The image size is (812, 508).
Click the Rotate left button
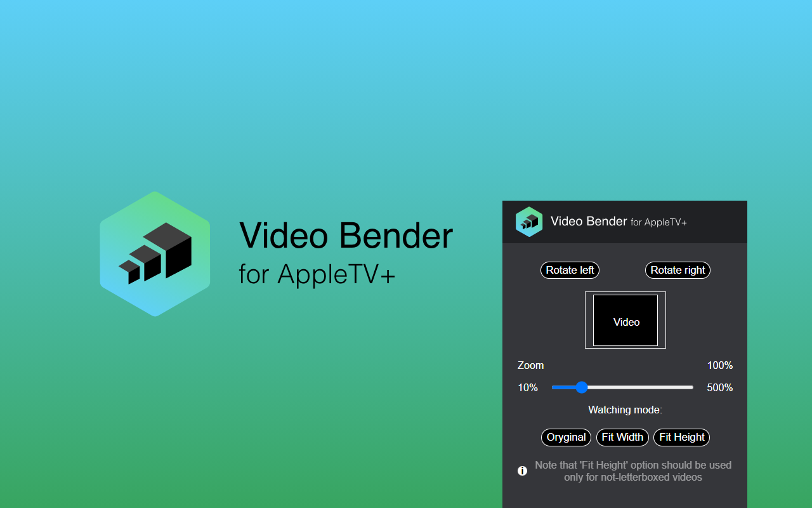[x=570, y=270]
